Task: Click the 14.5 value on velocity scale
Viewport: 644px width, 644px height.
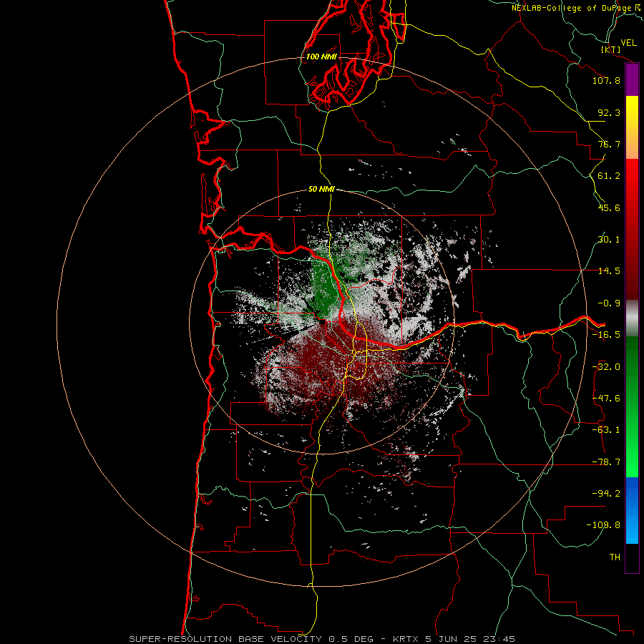Action: tap(609, 271)
